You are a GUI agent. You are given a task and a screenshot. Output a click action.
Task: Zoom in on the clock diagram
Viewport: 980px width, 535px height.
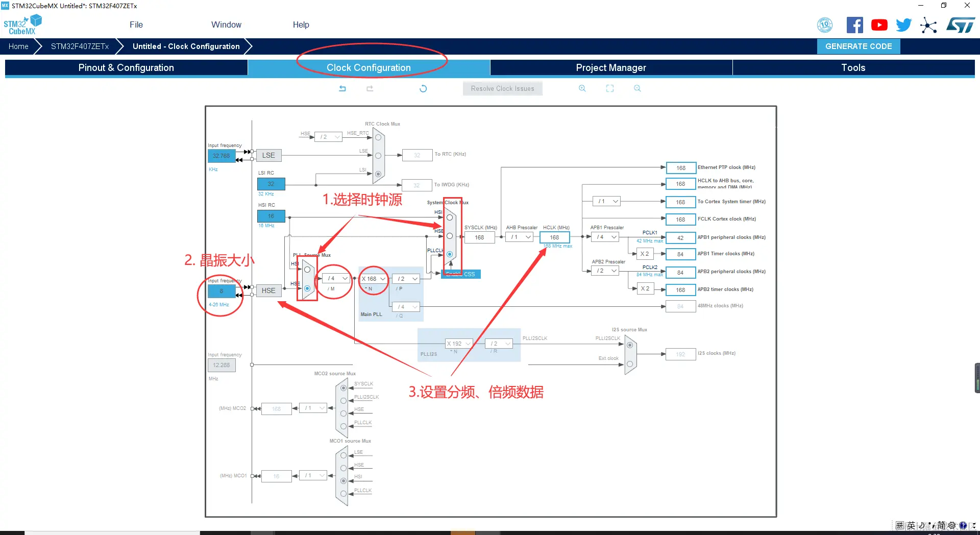(x=582, y=88)
